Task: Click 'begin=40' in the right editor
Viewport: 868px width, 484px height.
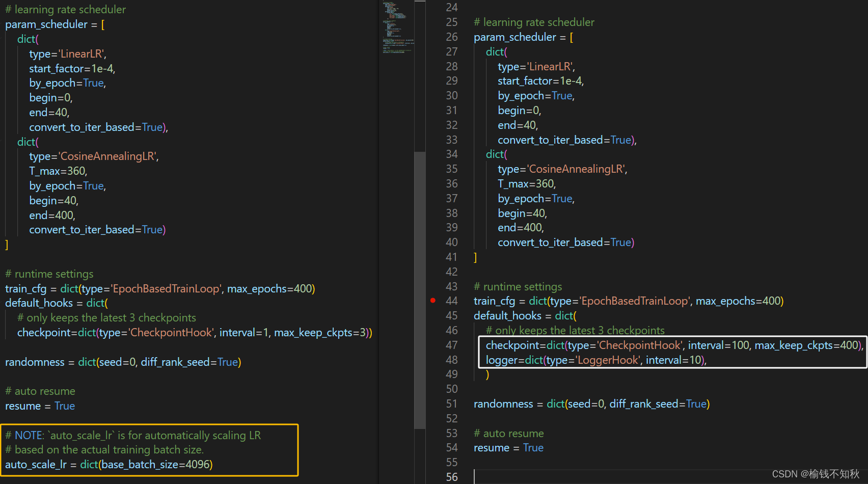Action: pyautogui.click(x=521, y=213)
